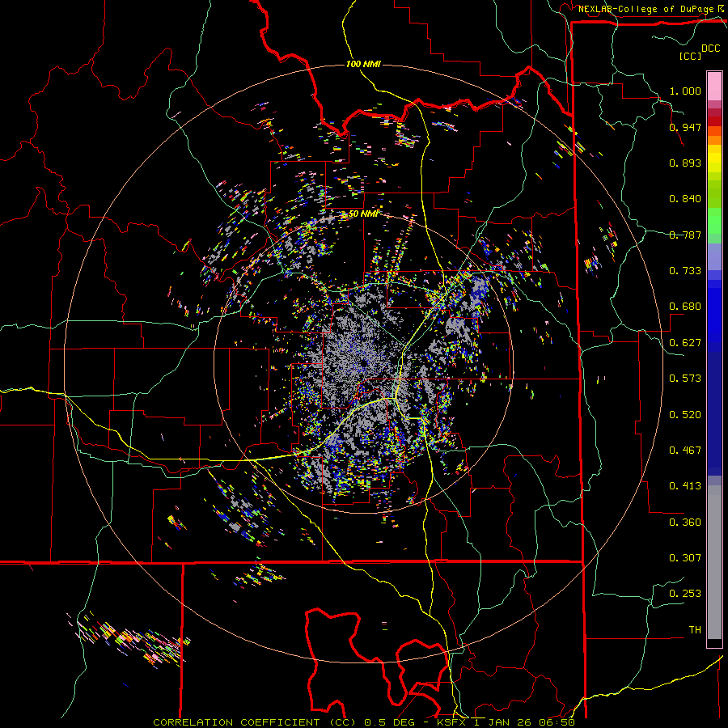728x728 pixels.
Task: Select the 0.893 legend value
Action: pos(685,163)
